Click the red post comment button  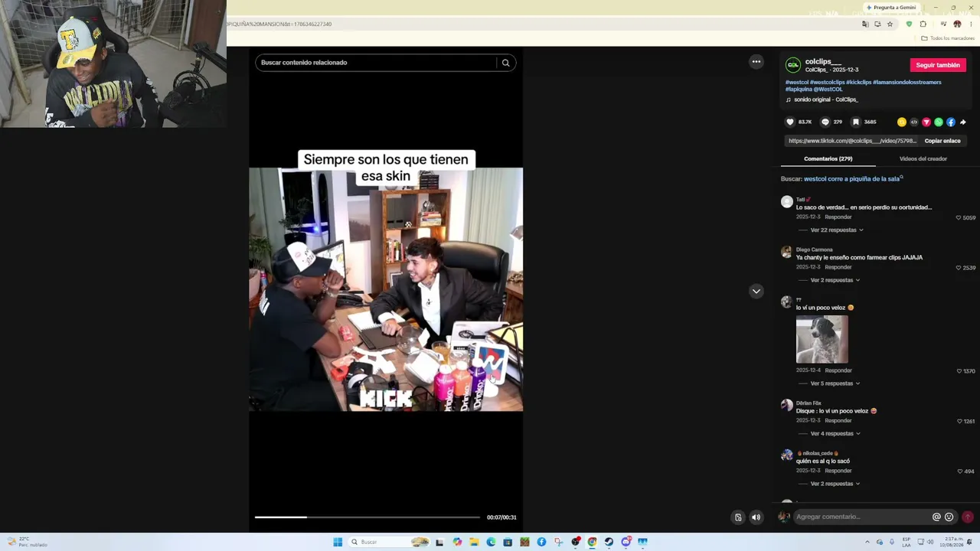point(968,517)
